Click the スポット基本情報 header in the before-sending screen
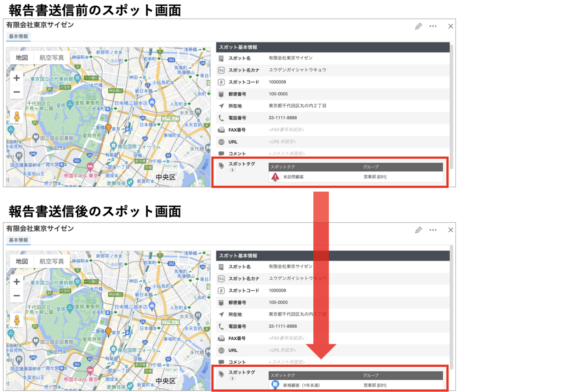This screenshot has width=570, height=392. pos(333,47)
